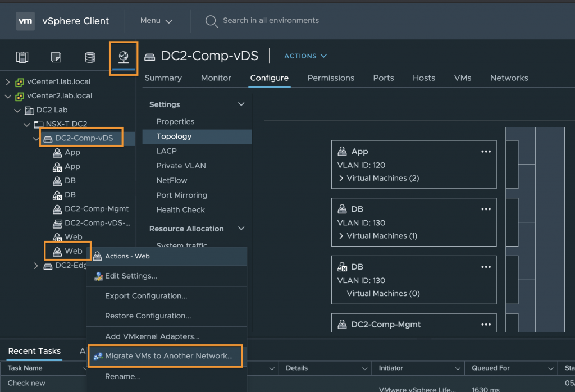The height and width of the screenshot is (392, 575).
Task: Click DC2-Comp-vDS switch icon in tree
Action: (48, 139)
